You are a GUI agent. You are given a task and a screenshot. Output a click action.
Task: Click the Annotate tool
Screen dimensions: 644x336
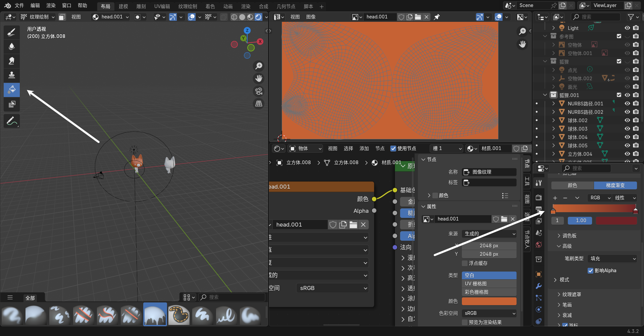12,121
